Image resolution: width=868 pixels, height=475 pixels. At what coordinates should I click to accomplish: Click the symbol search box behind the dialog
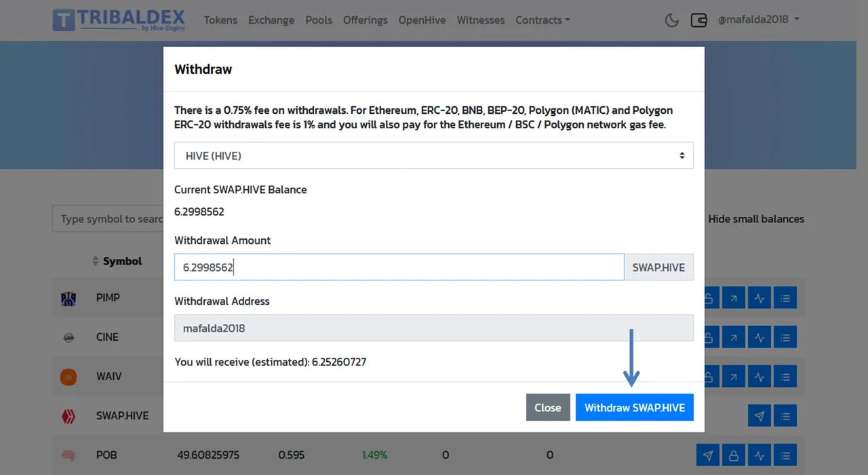click(x=108, y=219)
